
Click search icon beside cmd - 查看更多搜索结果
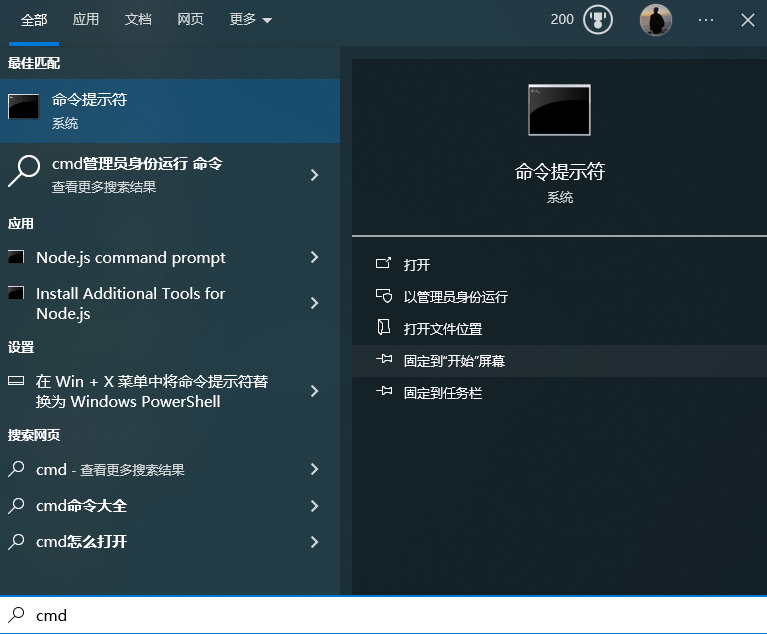coord(16,469)
